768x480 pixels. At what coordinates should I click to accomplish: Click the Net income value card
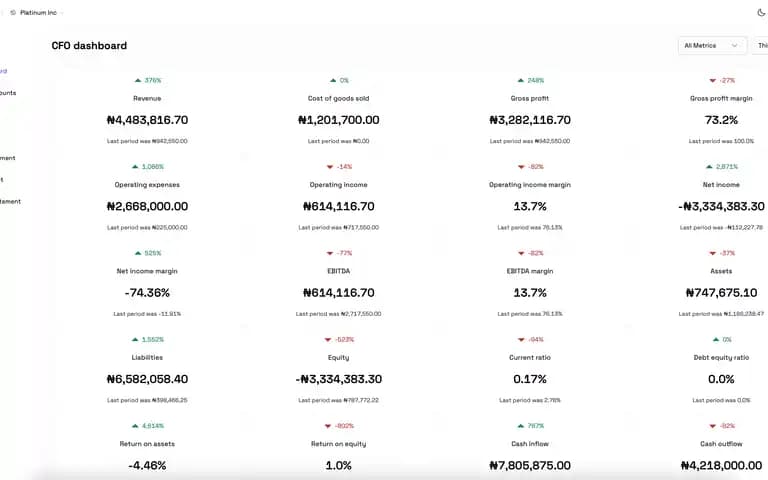[x=721, y=198]
